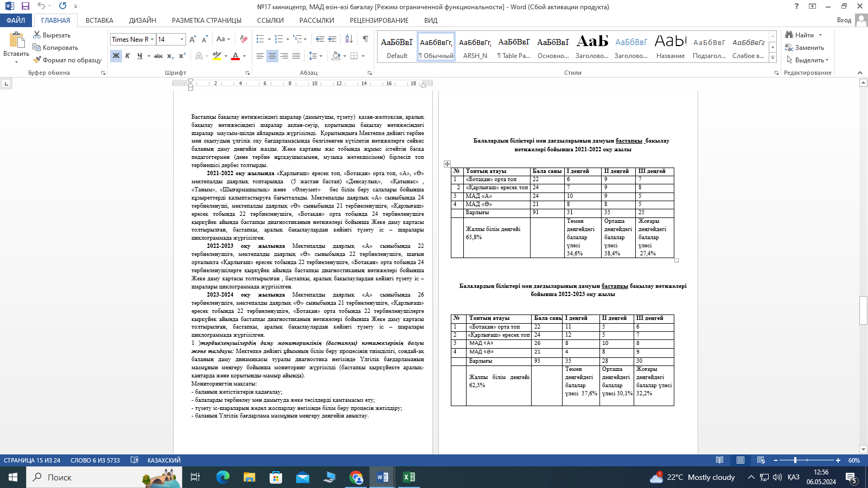Click language indicator КАЗАХСКИЙ in status bar
Screen dimensions: 868x488
164,460
